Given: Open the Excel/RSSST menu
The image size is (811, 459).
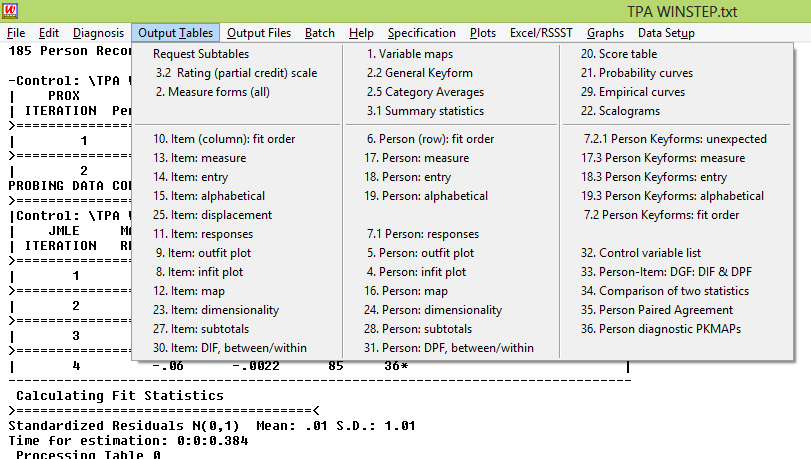Looking at the screenshot, I should (x=541, y=33).
